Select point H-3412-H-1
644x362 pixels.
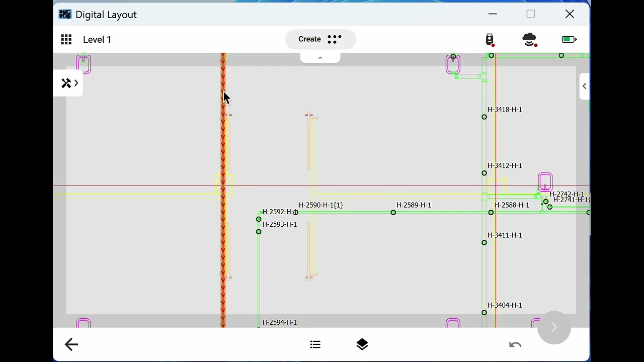[x=484, y=173]
